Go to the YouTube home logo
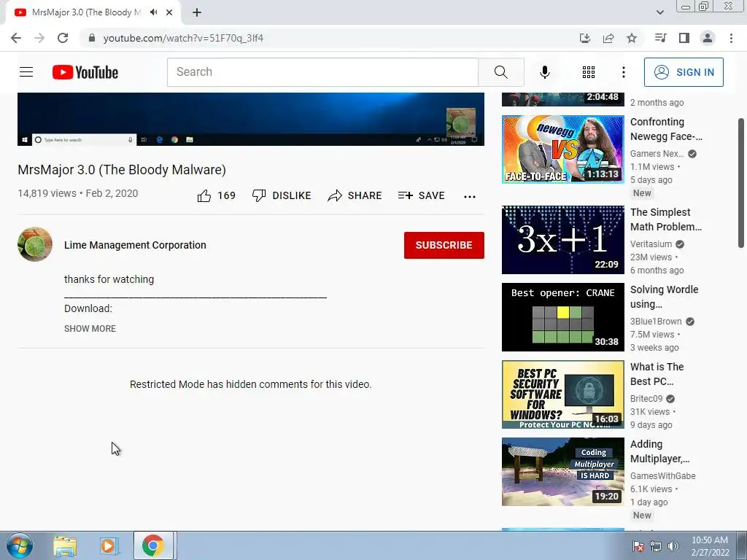Image resolution: width=747 pixels, height=560 pixels. (x=85, y=72)
